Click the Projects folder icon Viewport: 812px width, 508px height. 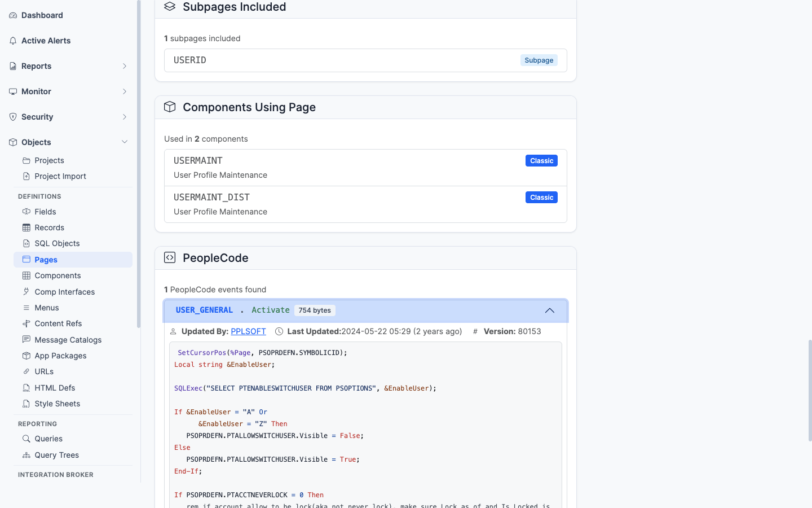(27, 160)
